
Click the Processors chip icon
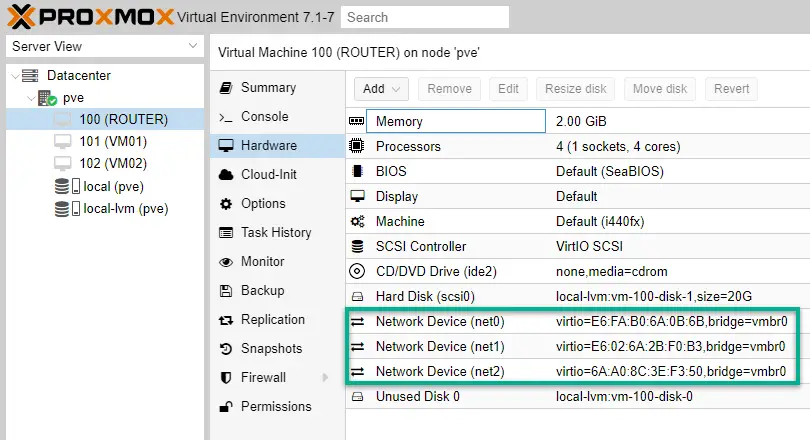pos(357,146)
